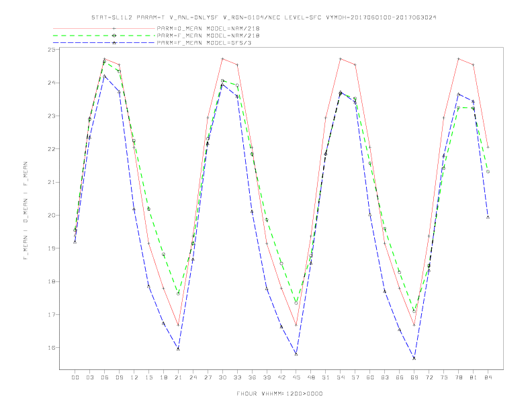
Task: Click x-axis forecast hour label 33
Action: coord(237,377)
